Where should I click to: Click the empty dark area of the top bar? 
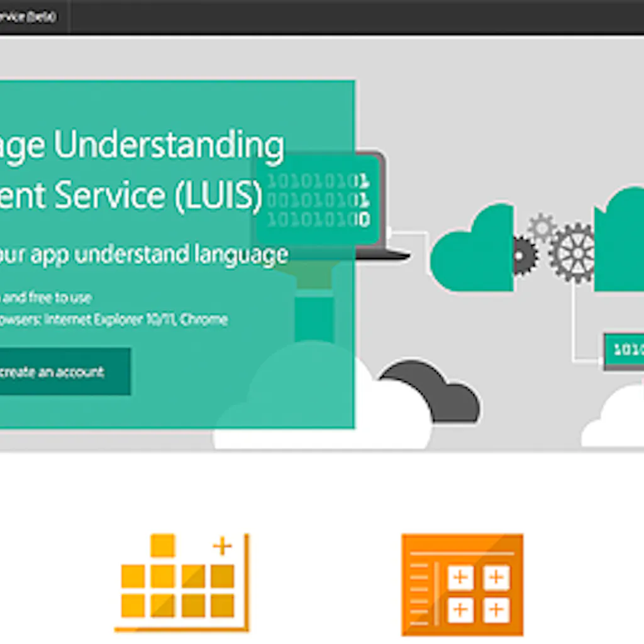click(352, 16)
